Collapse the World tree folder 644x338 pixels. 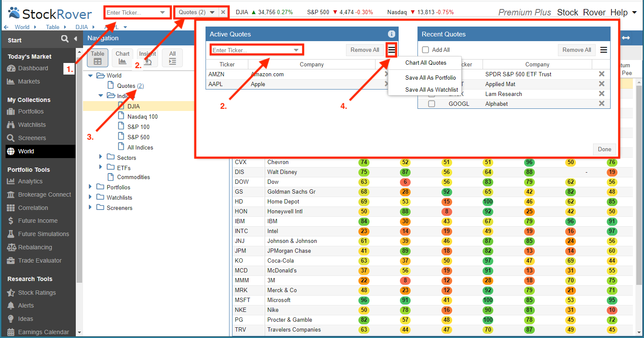[x=90, y=75]
